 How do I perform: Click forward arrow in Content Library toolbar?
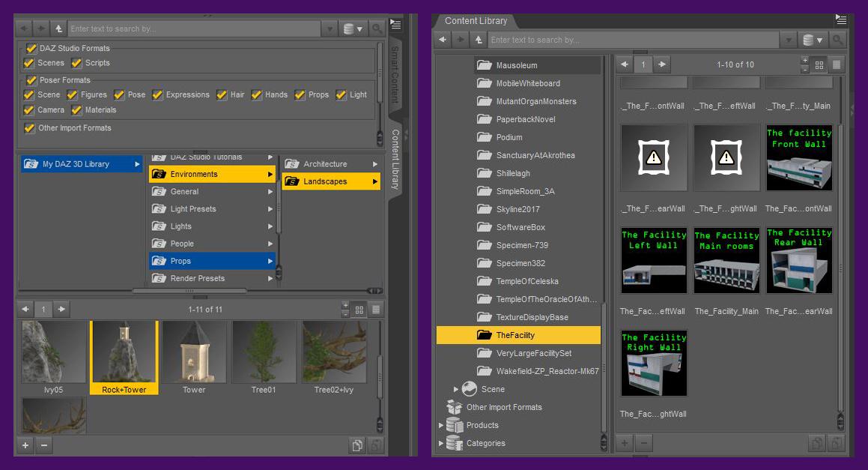[x=461, y=40]
